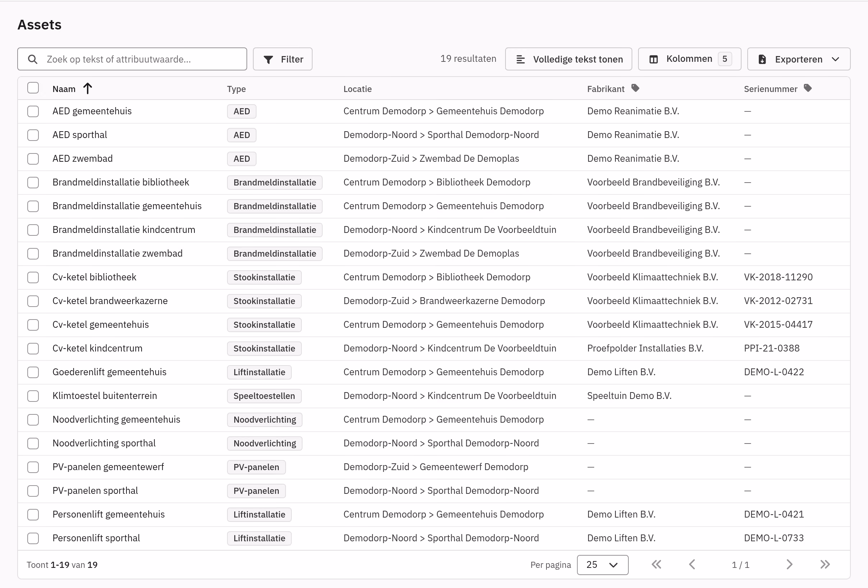
Task: Go to the previous page arrow
Action: pos(692,565)
